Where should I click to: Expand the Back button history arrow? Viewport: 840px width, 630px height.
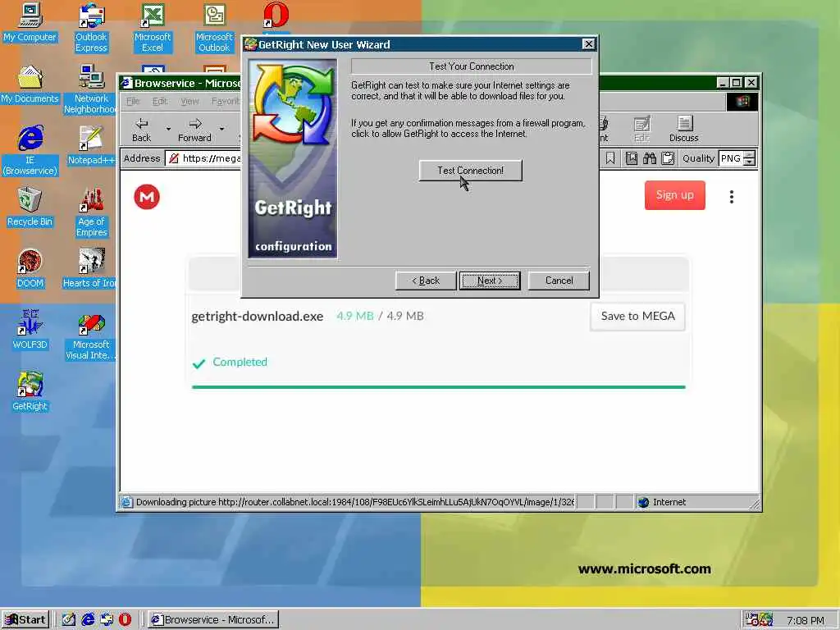pyautogui.click(x=168, y=129)
